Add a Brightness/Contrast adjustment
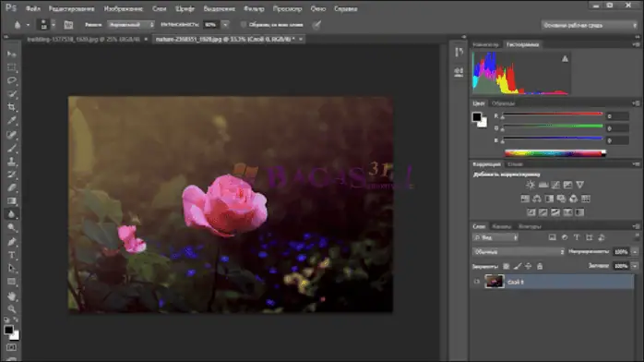The height and width of the screenshot is (362, 644). click(531, 185)
